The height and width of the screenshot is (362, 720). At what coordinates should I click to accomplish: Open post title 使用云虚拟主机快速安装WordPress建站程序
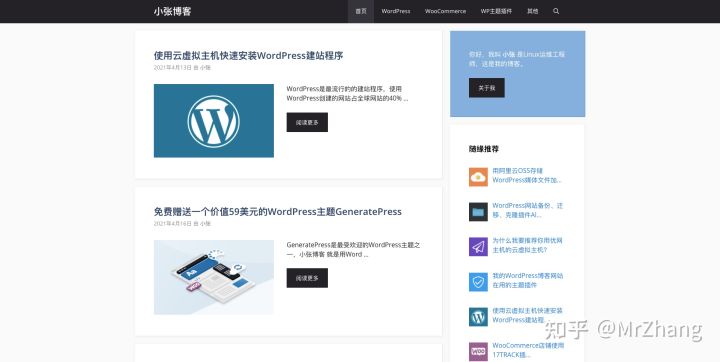coord(248,56)
